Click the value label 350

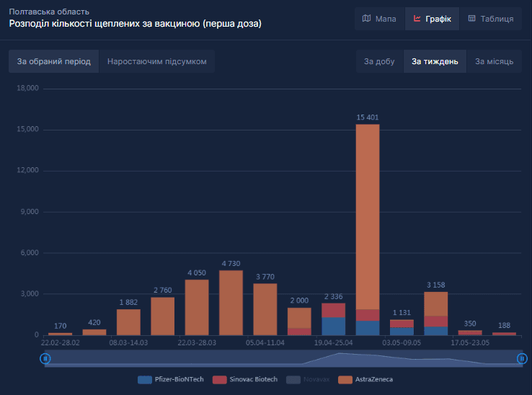[470, 324]
